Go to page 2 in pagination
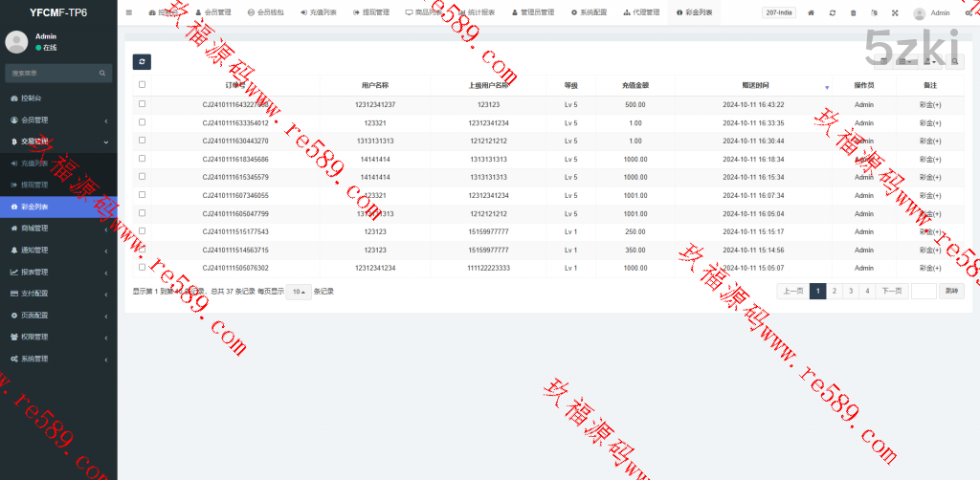 point(834,291)
